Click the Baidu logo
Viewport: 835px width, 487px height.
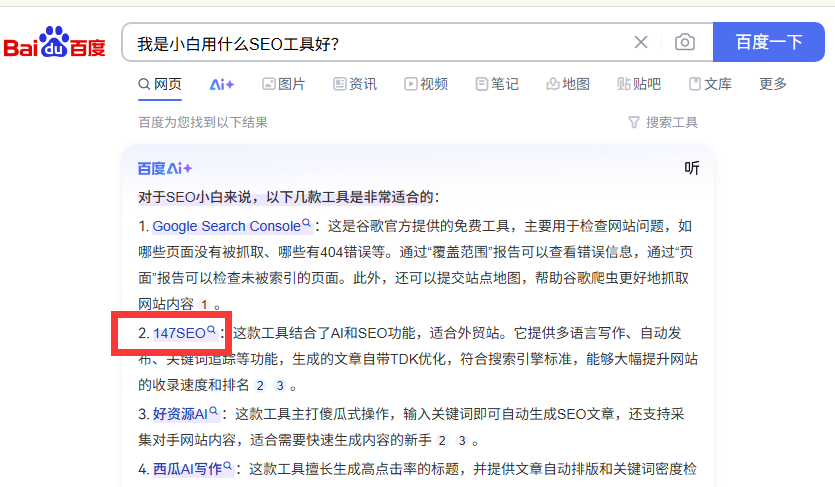(55, 42)
